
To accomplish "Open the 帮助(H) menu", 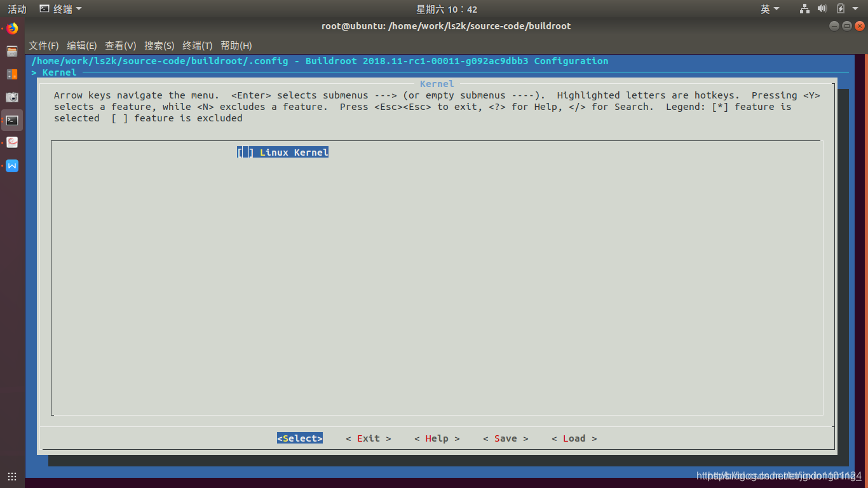I will (236, 46).
